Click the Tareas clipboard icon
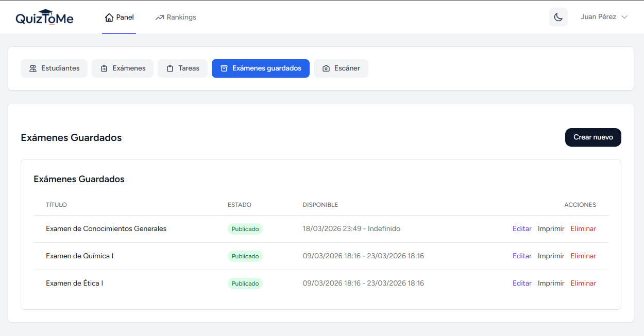Screen dimensions: 644x336 (170, 68)
